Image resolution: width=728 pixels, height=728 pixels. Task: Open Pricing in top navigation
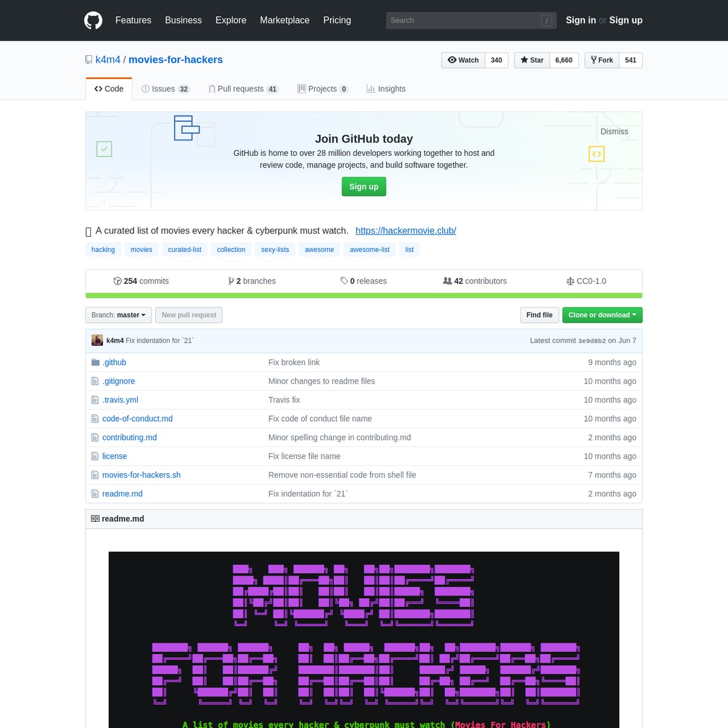coord(337,20)
